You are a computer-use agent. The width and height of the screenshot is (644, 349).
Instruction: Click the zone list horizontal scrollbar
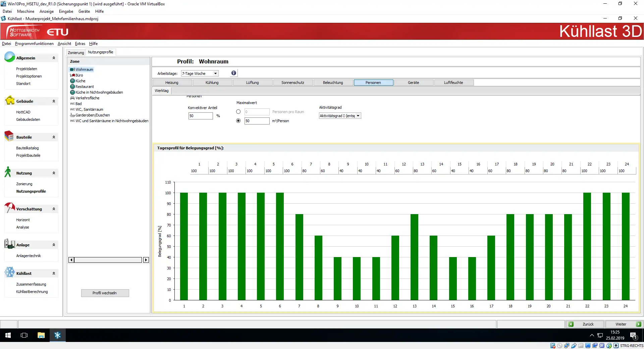coord(108,260)
